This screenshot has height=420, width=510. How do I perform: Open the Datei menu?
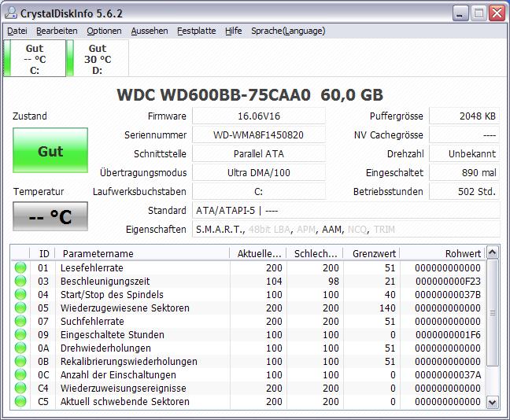[x=17, y=31]
